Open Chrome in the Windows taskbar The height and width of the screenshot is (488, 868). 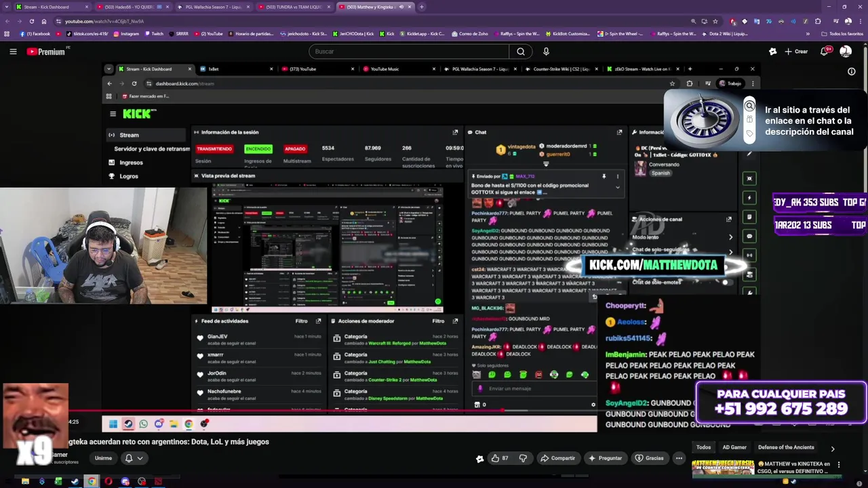pos(92,482)
